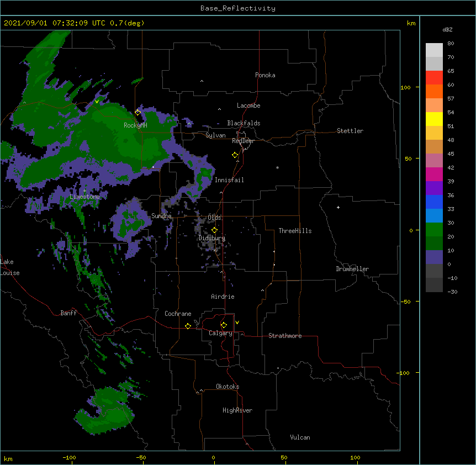This screenshot has width=476, height=465.
Task: Click the Lake Louise label
Action: tap(10, 267)
